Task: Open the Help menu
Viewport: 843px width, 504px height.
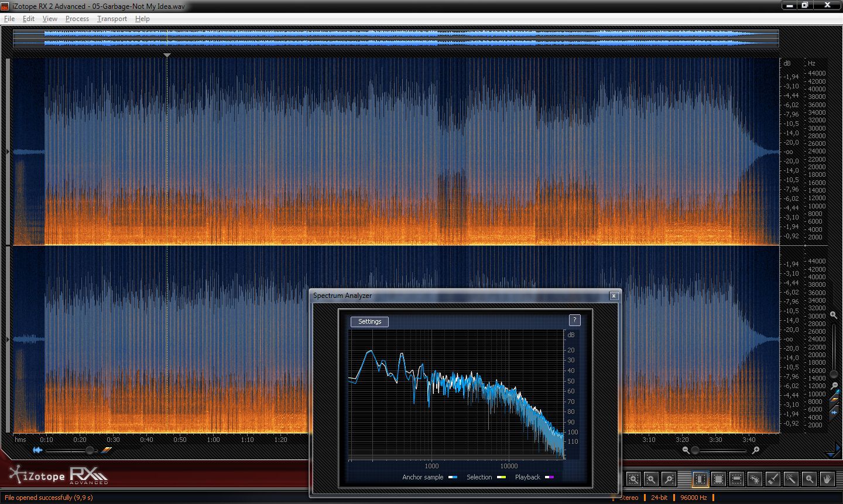Action: (x=142, y=19)
